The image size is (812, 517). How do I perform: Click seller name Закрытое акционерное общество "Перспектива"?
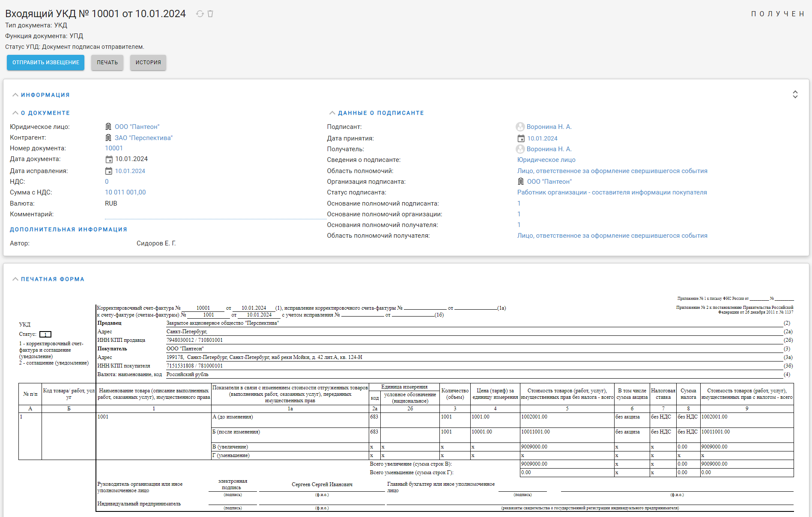pos(223,323)
